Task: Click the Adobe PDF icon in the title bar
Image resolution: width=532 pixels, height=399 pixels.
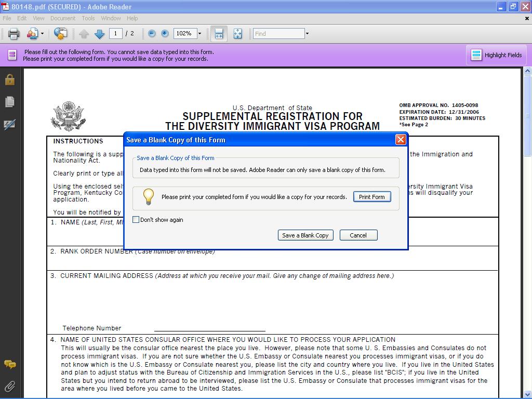Action: (5, 6)
